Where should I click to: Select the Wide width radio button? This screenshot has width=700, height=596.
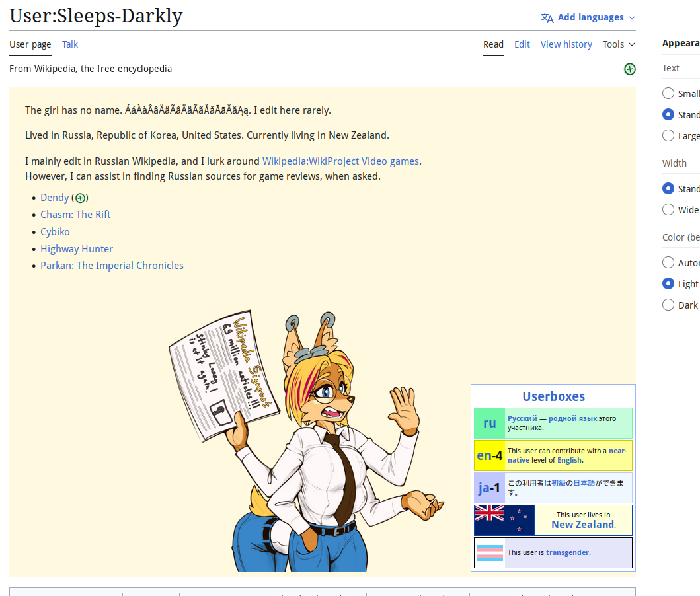point(668,210)
